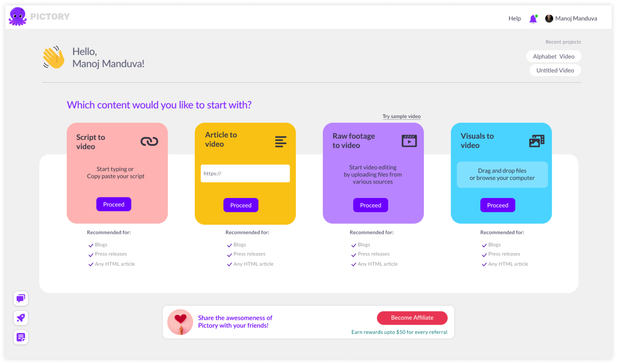The height and width of the screenshot is (364, 617).
Task: Open the notes icon in sidebar
Action: [x=21, y=337]
